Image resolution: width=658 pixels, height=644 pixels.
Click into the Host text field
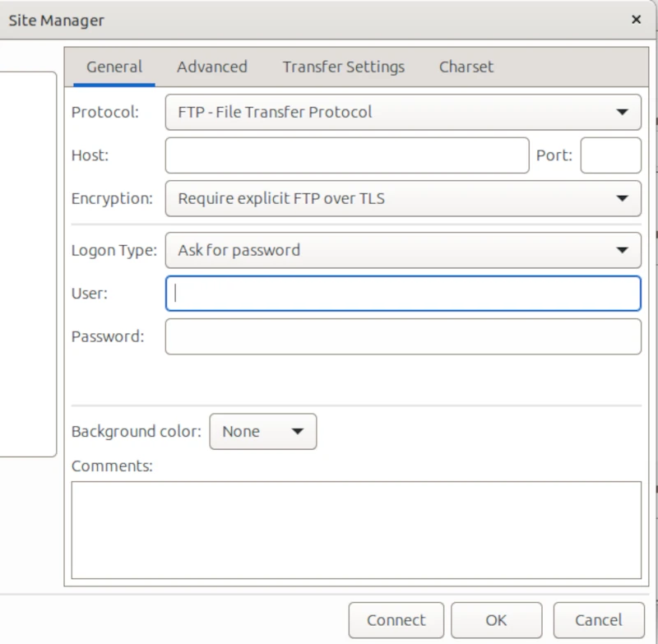346,155
